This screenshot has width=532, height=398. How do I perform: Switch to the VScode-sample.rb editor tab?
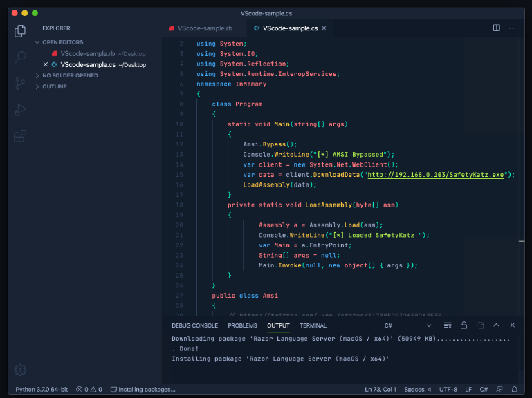tap(205, 28)
